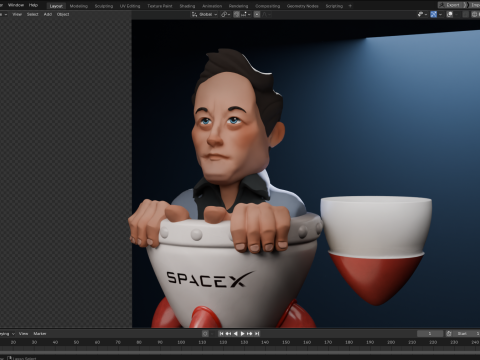Toggle preview range clock icon

pos(449,333)
